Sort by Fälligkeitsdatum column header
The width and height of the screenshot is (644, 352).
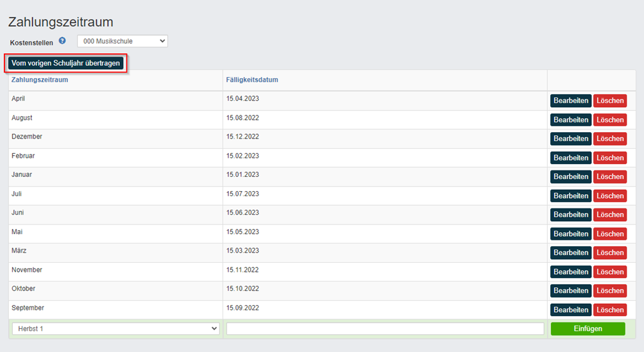point(252,80)
